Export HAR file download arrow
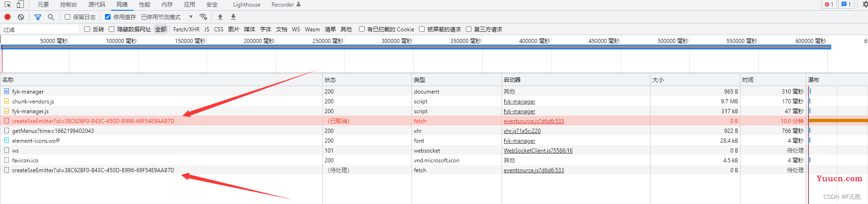Image resolution: width=868 pixels, height=204 pixels. (x=233, y=17)
